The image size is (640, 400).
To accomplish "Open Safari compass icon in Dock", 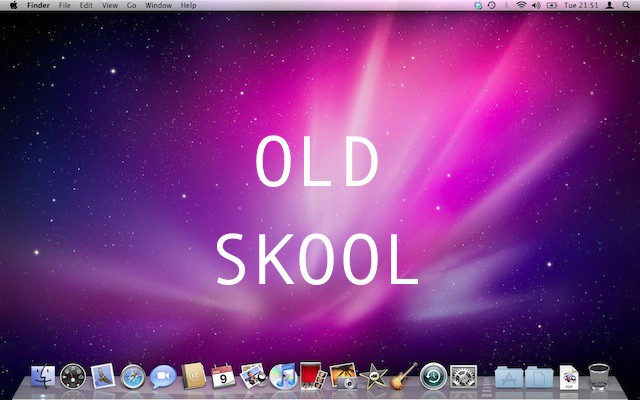I will coord(133,377).
